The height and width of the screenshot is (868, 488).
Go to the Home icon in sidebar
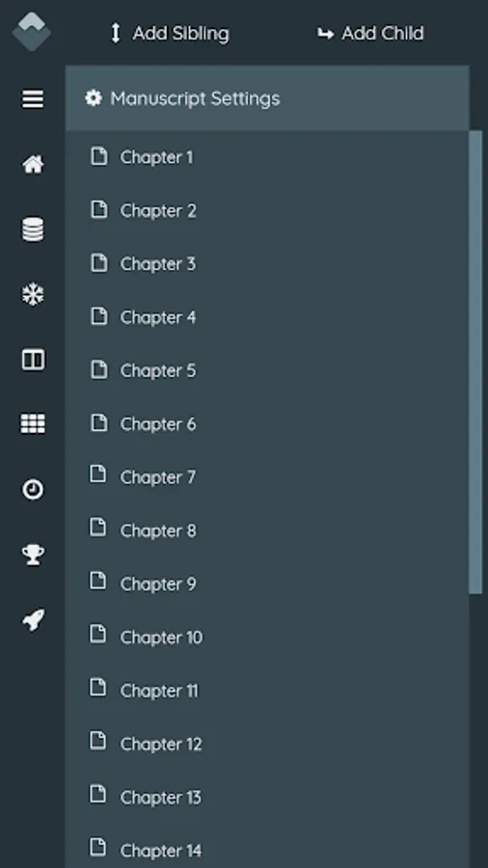click(x=33, y=164)
